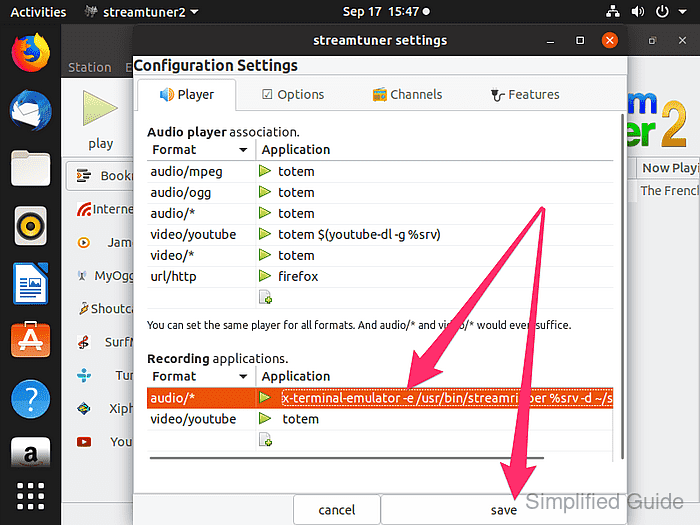Viewport: 700px width, 525px height.
Task: Select the Youtube channel icon in the sidebar
Action: click(84, 442)
